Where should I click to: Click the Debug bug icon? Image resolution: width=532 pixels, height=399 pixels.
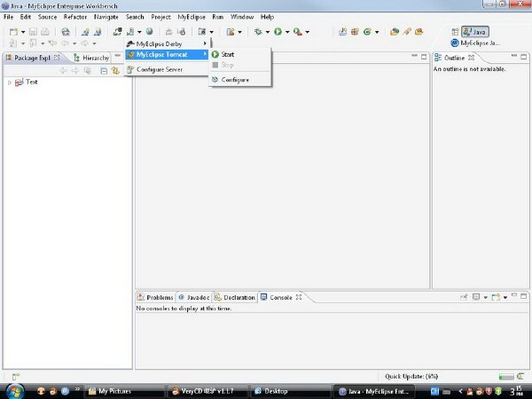(x=258, y=32)
